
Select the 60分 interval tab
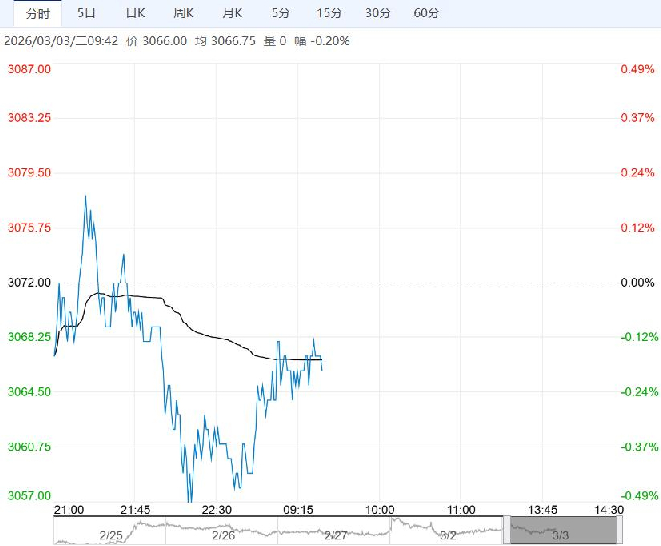point(426,13)
